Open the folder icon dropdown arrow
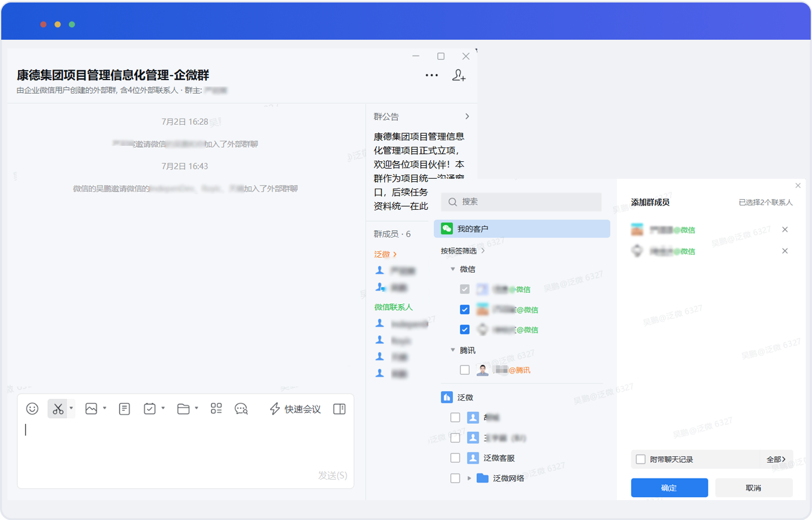The width and height of the screenshot is (812, 520). 196,408
